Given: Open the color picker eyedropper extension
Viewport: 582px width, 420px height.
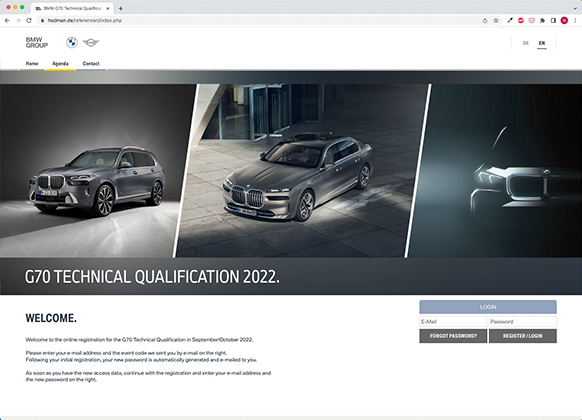Looking at the screenshot, I should coord(510,20).
